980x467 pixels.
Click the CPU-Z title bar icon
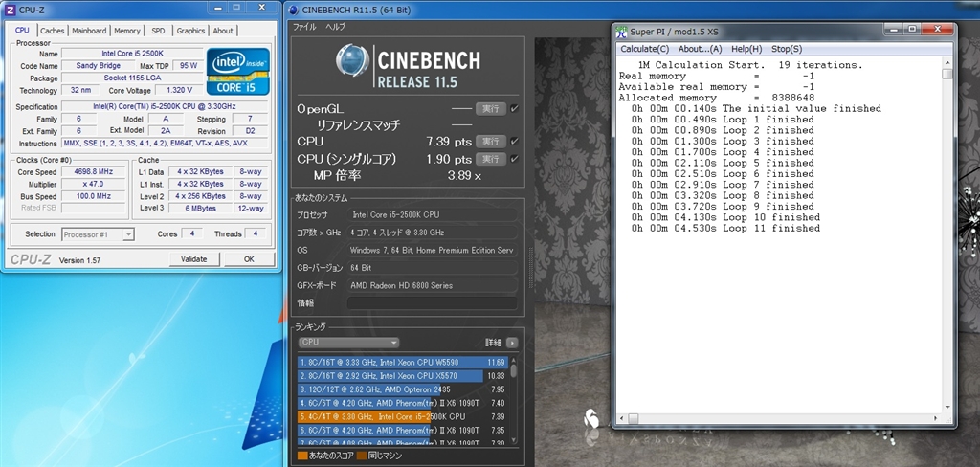[x=10, y=10]
